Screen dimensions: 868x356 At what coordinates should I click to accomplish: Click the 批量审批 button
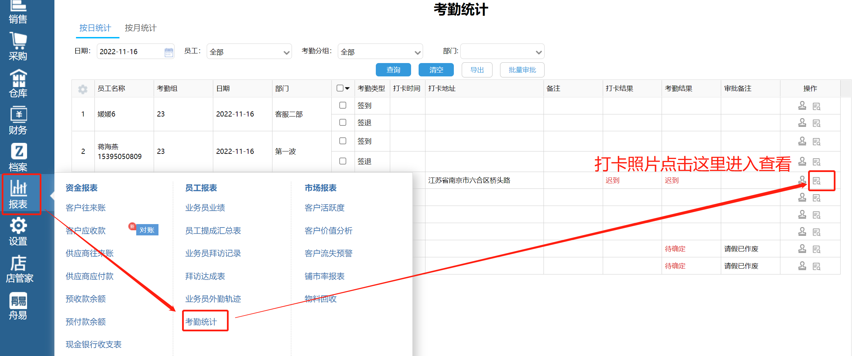pyautogui.click(x=522, y=70)
